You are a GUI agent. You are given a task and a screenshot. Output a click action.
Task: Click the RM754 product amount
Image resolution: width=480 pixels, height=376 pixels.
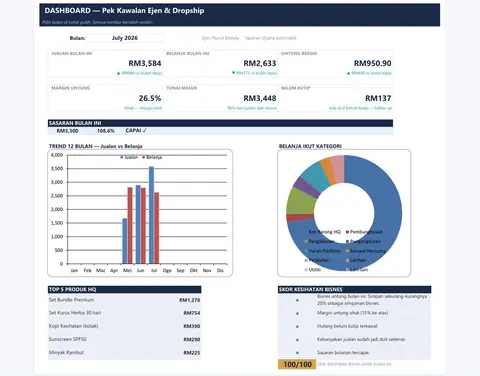tap(192, 313)
